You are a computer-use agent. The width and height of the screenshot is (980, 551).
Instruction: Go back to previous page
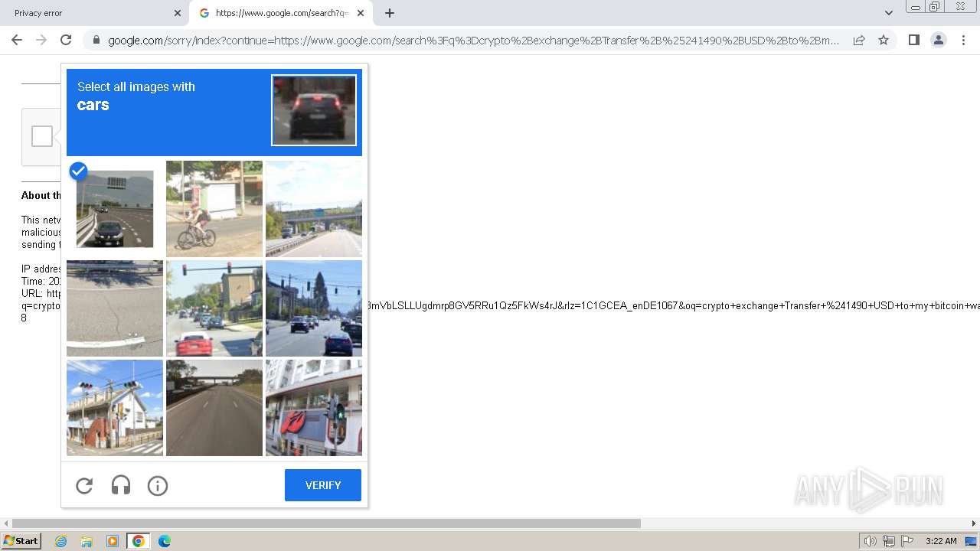(17, 40)
